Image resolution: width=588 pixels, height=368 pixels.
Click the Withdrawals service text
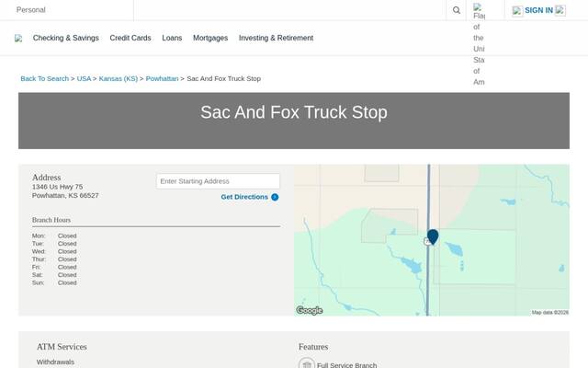(55, 362)
